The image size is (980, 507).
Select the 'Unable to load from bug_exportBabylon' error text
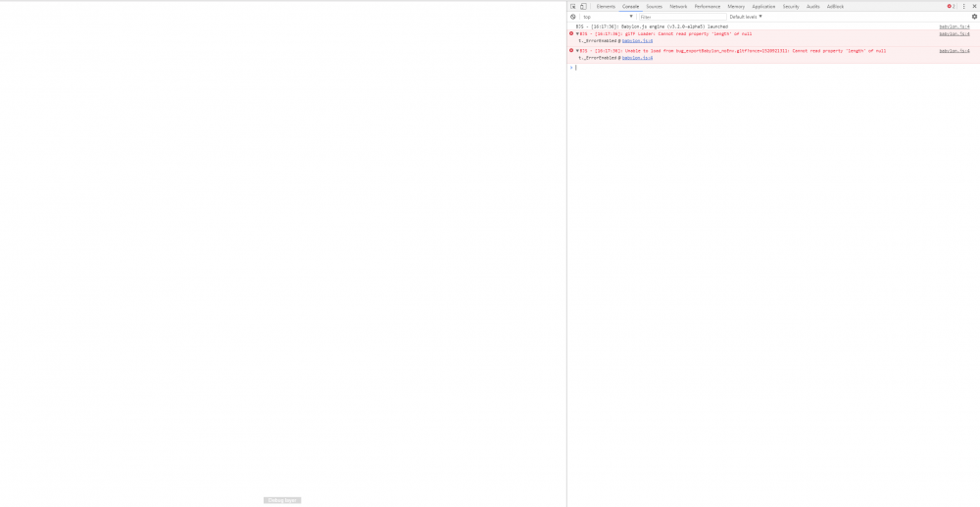(x=732, y=51)
